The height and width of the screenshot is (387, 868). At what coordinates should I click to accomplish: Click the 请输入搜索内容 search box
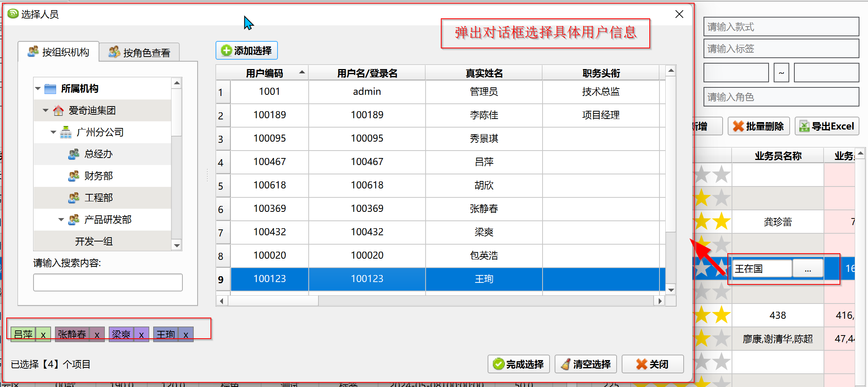[108, 282]
